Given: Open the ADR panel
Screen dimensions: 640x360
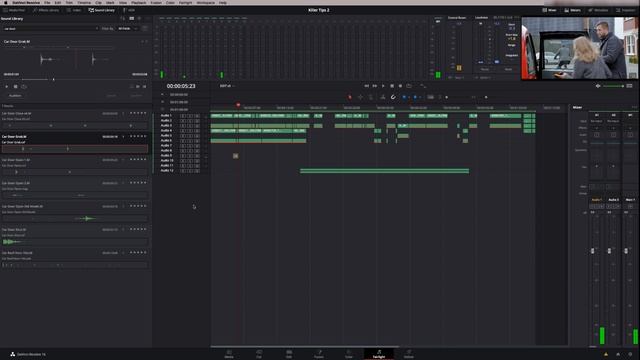Looking at the screenshot, I should pos(129,10).
